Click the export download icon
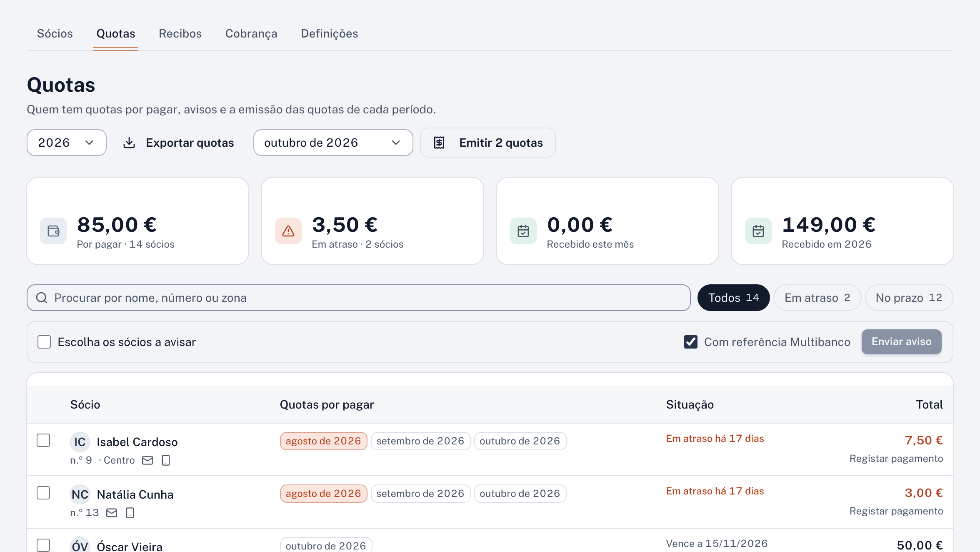This screenshot has height=552, width=980. [129, 143]
